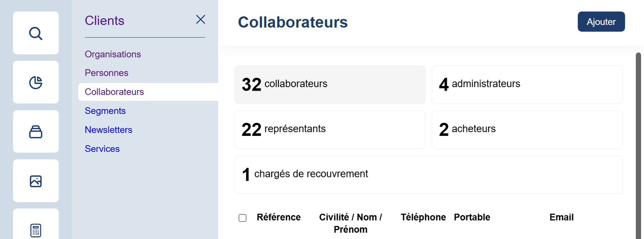Click the stacked box inventory icon

36,132
